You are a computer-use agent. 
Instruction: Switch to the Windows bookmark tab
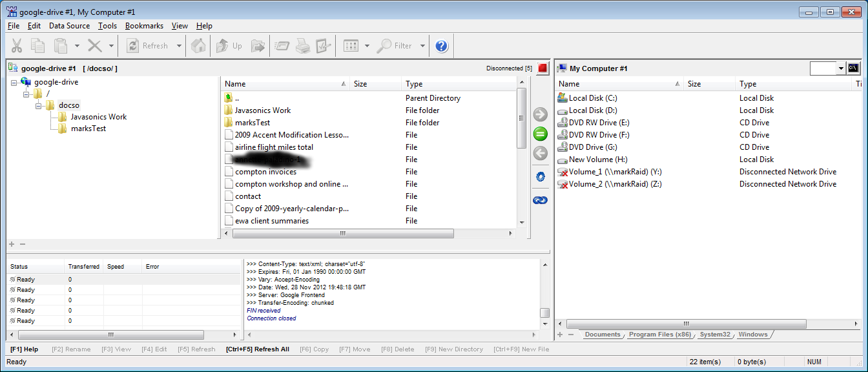(x=753, y=335)
